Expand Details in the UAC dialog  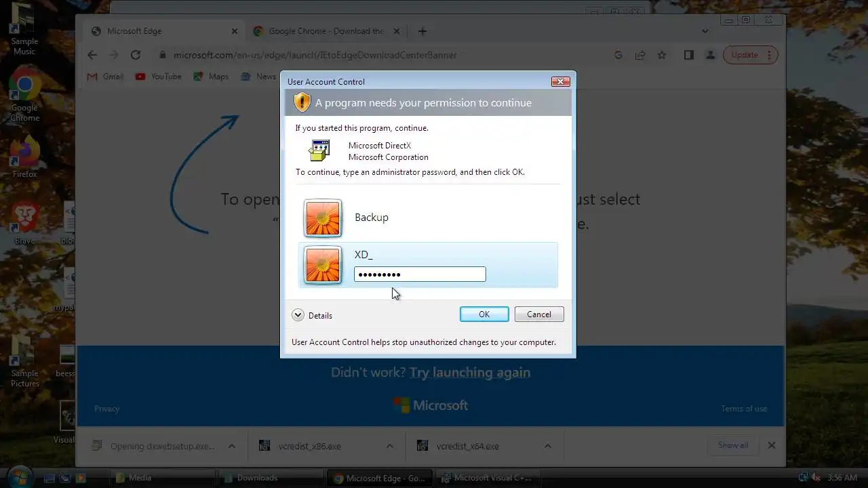[312, 315]
